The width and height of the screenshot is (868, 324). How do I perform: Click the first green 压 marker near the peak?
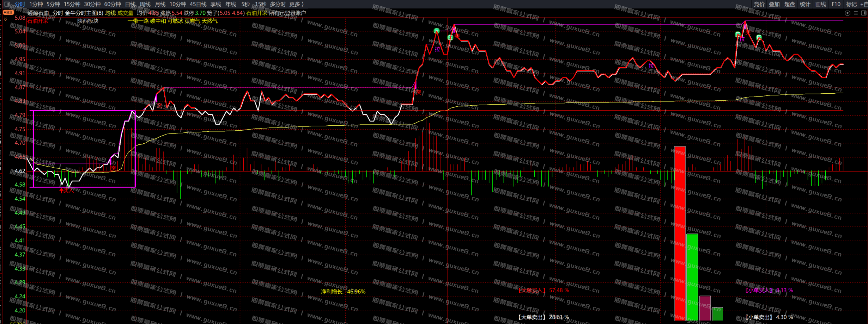point(437,31)
